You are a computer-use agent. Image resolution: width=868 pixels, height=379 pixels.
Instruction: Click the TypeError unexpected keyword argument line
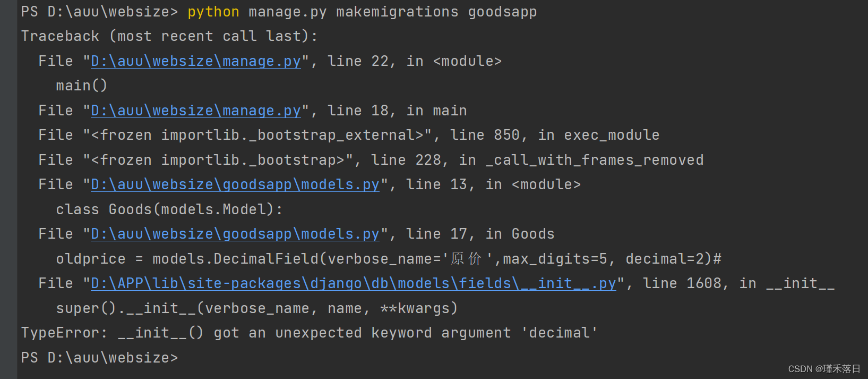pyautogui.click(x=310, y=333)
